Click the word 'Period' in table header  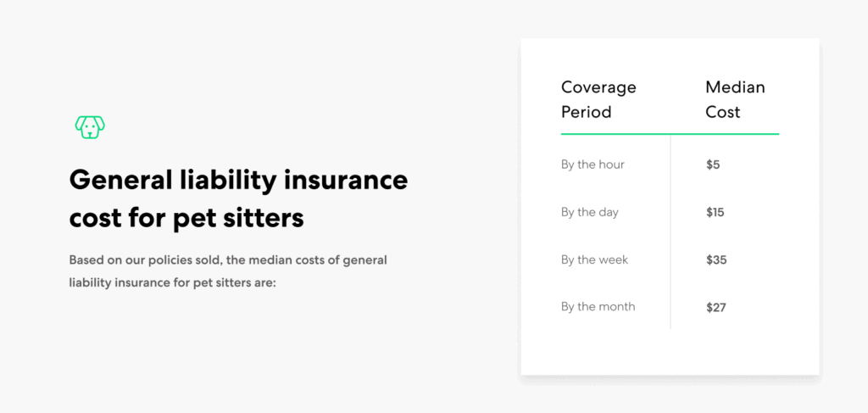click(x=586, y=112)
